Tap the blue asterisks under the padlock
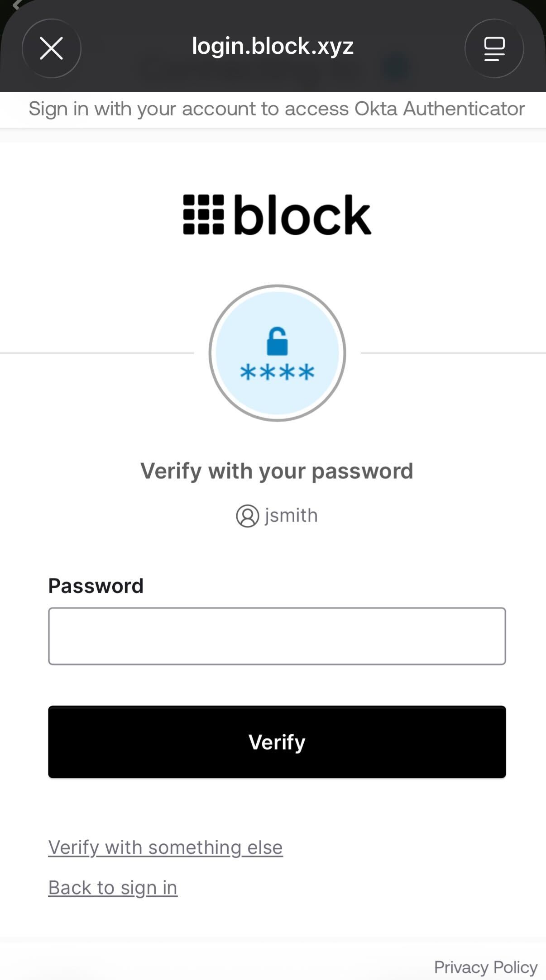Viewport: 546px width, 980px height. tap(277, 373)
